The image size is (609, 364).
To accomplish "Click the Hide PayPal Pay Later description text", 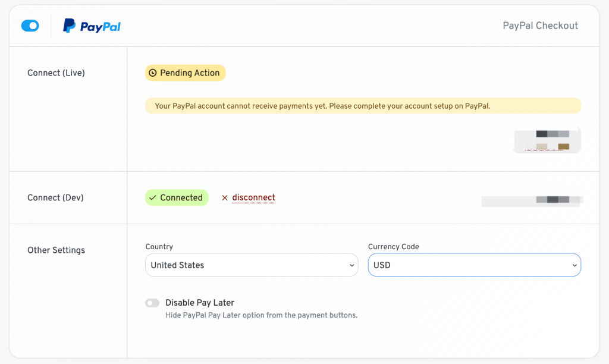I will (x=262, y=315).
